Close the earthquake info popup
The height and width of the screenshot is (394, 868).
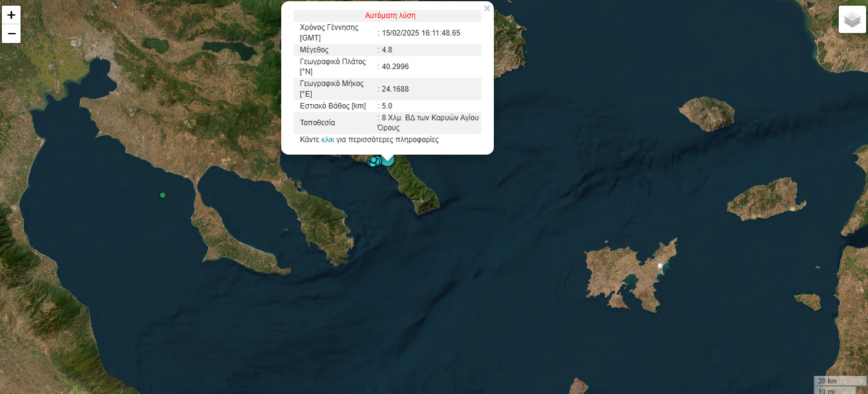[486, 9]
